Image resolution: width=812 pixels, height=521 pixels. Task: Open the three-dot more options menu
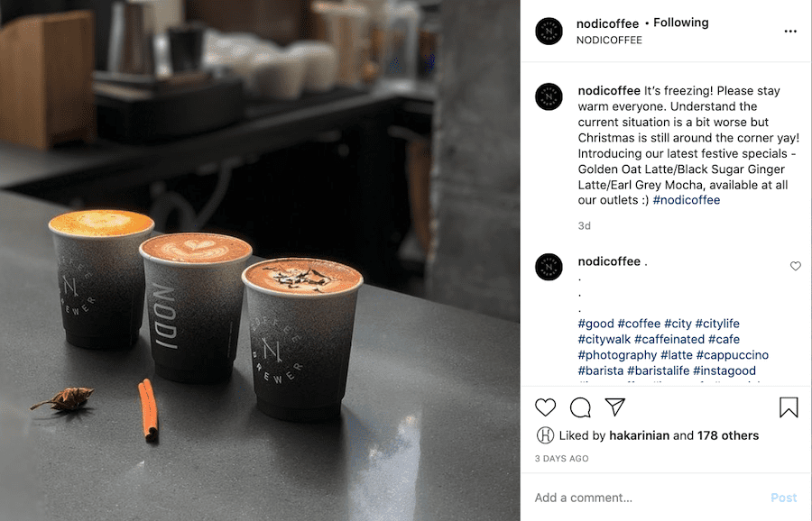click(790, 32)
